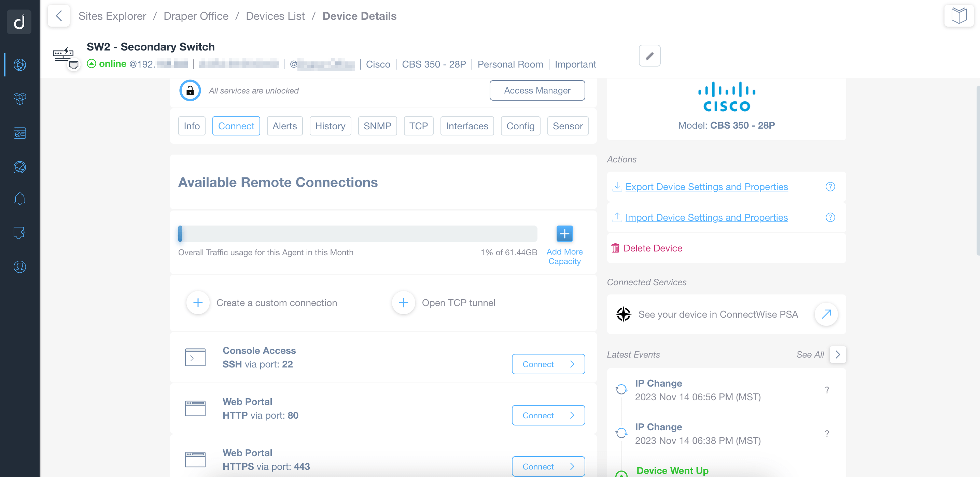This screenshot has height=477, width=980.
Task: Connect to Web Portal HTTP port 80
Action: (548, 416)
